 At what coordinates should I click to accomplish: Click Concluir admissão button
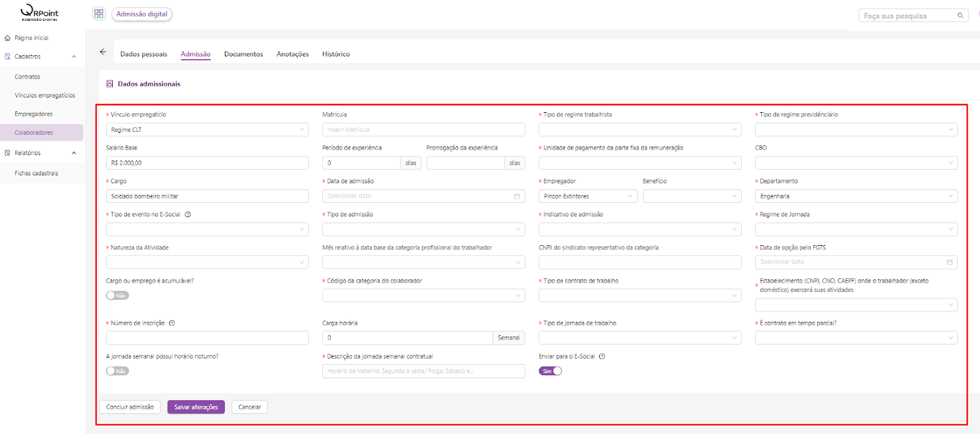tap(130, 407)
